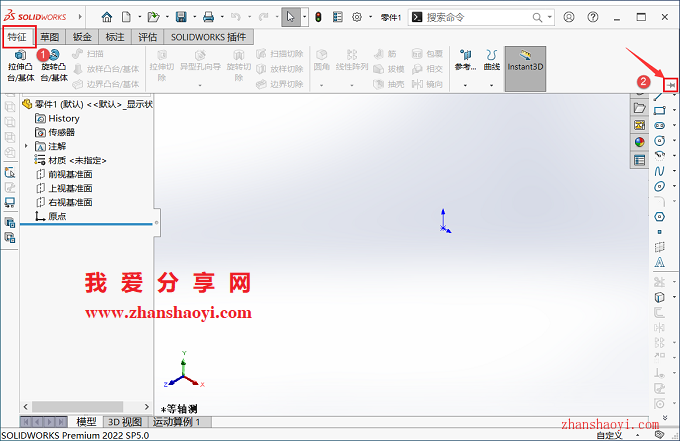The height and width of the screenshot is (441, 680).
Task: Save the part with the Save icon
Action: [181, 17]
